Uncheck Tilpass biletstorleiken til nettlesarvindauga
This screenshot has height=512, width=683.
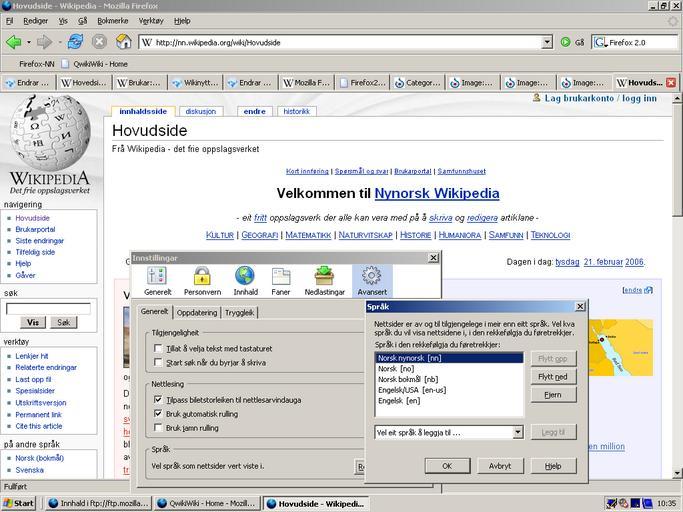[158, 400]
